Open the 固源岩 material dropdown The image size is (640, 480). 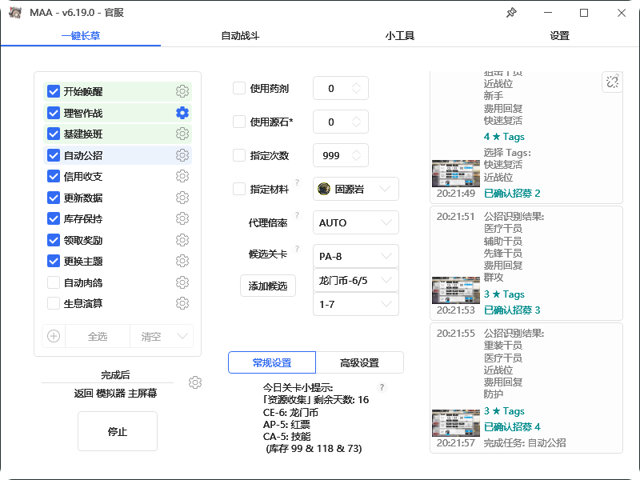point(356,189)
